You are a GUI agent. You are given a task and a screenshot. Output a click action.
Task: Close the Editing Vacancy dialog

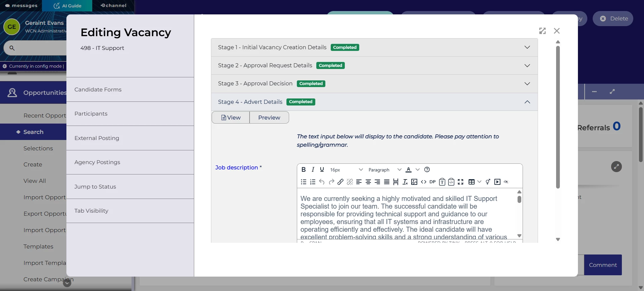[x=557, y=31]
